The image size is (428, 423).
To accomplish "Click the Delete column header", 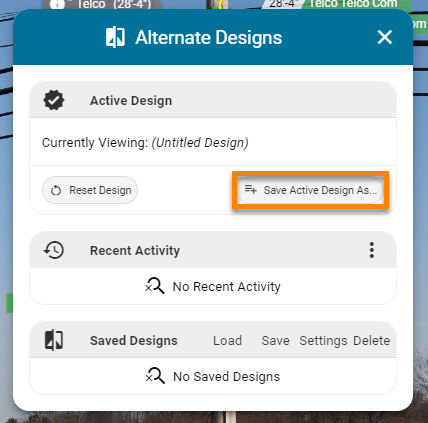I will point(372,341).
